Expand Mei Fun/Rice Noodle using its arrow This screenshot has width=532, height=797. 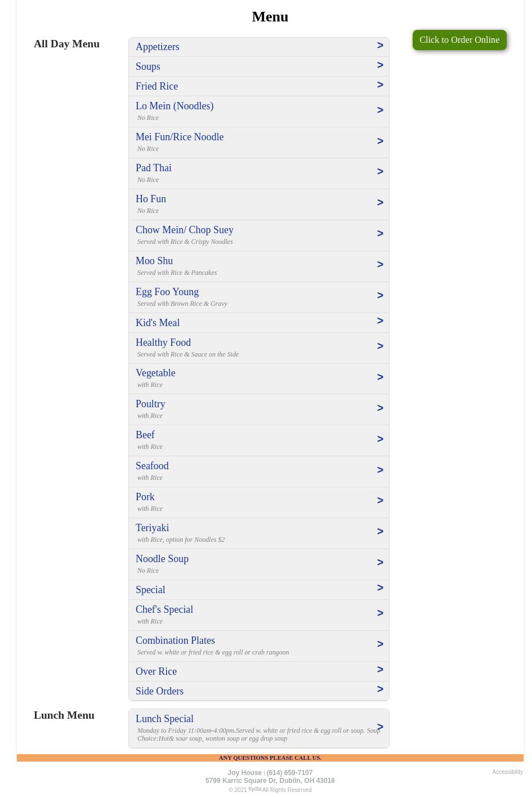click(380, 141)
